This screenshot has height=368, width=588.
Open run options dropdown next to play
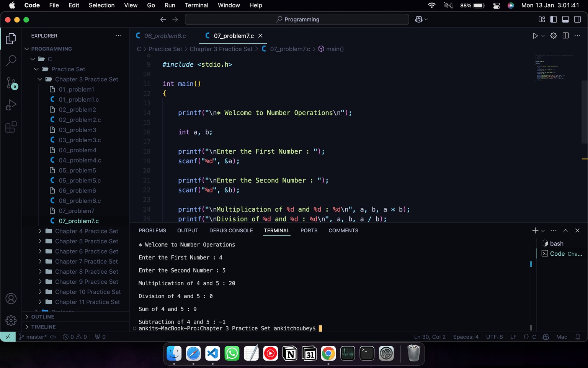point(543,36)
